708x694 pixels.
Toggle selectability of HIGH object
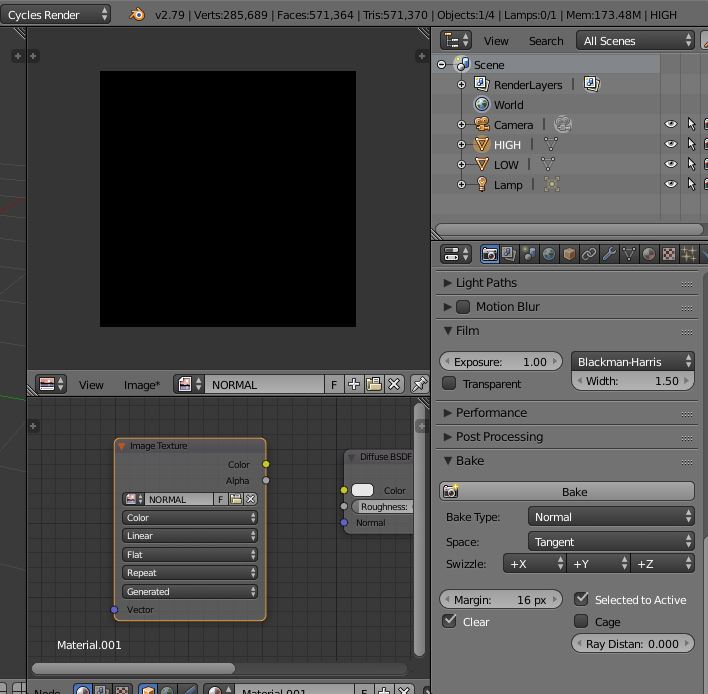click(x=691, y=144)
